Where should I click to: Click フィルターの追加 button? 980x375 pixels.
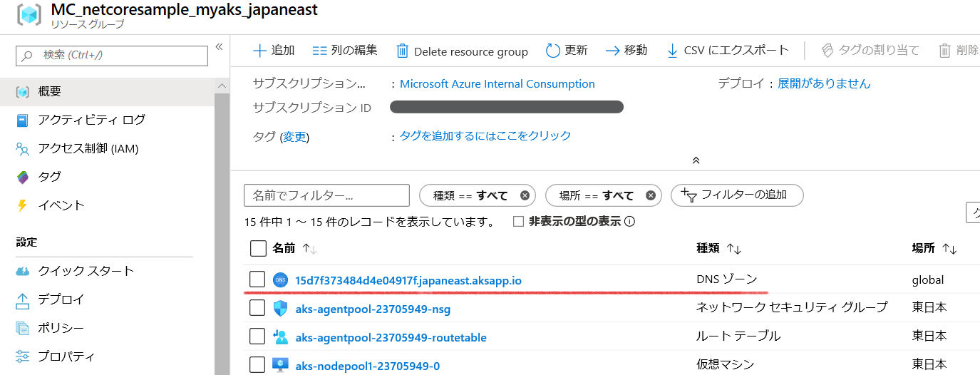click(738, 195)
